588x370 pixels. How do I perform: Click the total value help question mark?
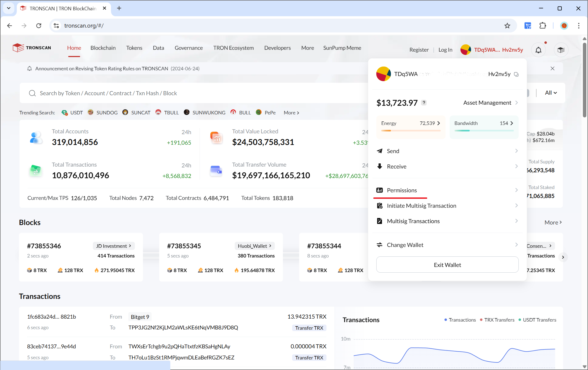tap(424, 103)
